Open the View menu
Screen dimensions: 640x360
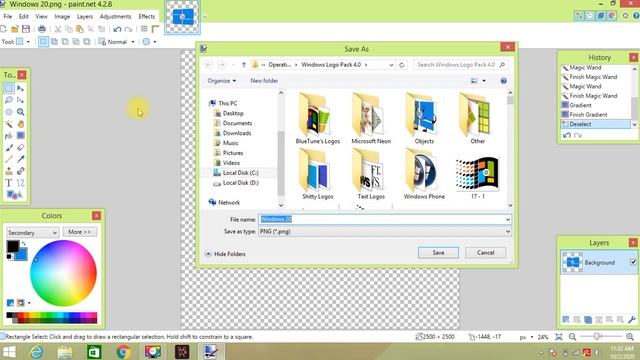click(41, 16)
